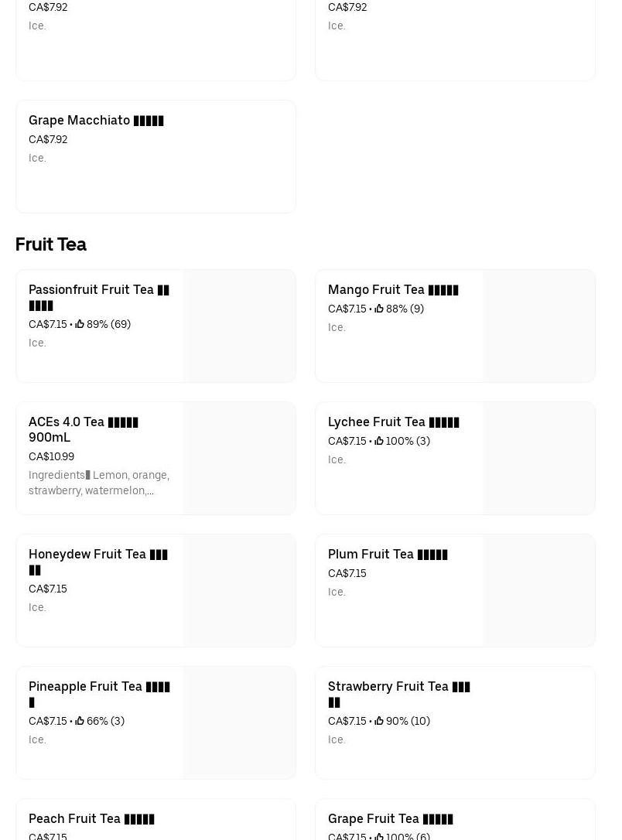Select the Strawberry Fruit Tea title
Image resolution: width=622 pixels, height=840 pixels.
(x=398, y=694)
